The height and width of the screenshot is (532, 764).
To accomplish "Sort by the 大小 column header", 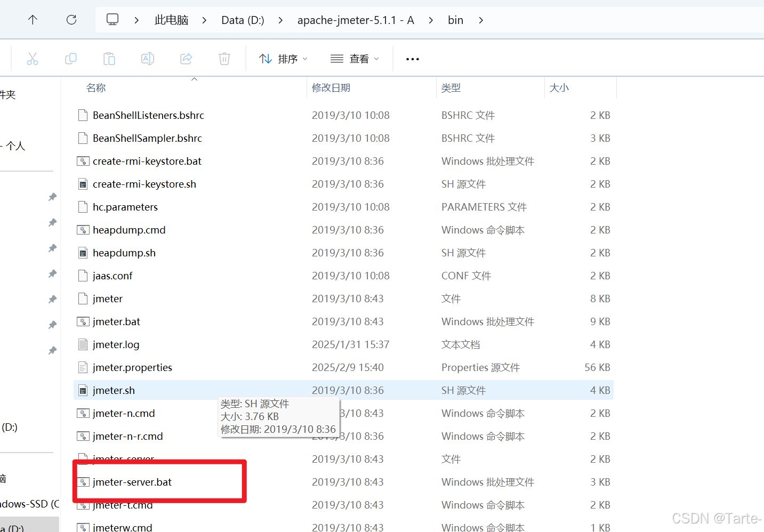I will click(559, 87).
